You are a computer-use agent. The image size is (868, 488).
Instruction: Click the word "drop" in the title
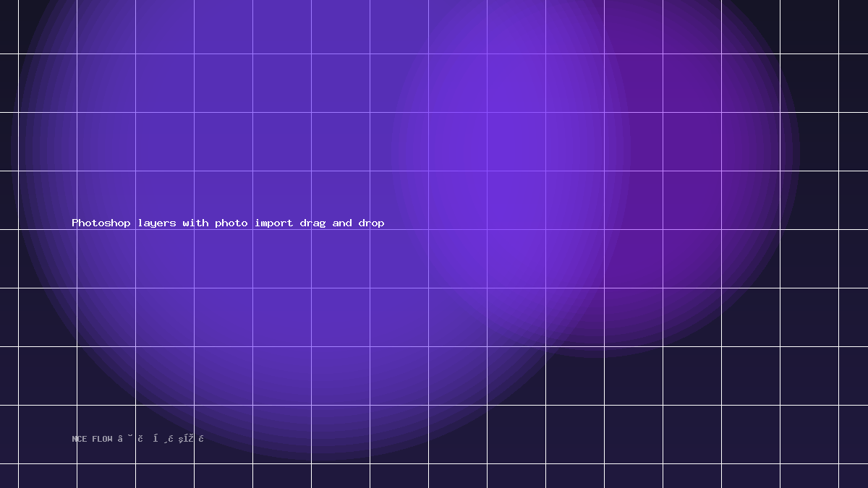(x=371, y=223)
